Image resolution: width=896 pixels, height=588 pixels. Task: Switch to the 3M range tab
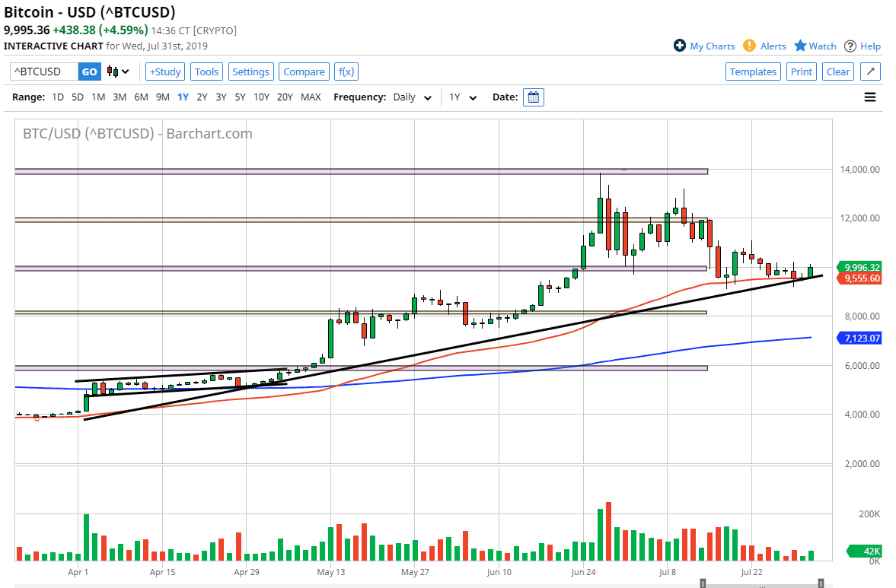(120, 97)
